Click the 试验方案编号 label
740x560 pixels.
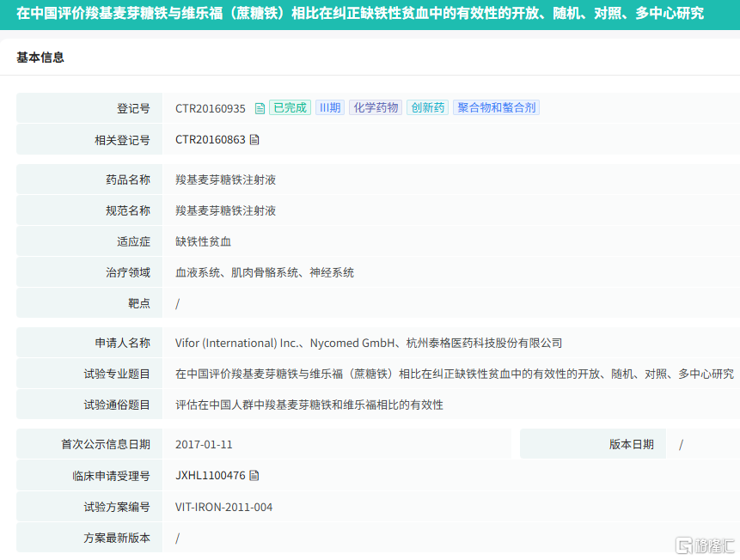tap(117, 507)
